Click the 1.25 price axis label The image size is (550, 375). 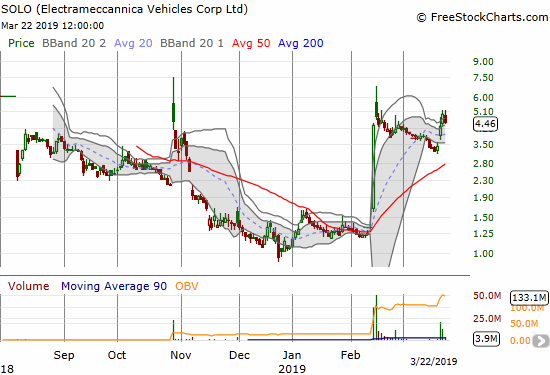[483, 233]
